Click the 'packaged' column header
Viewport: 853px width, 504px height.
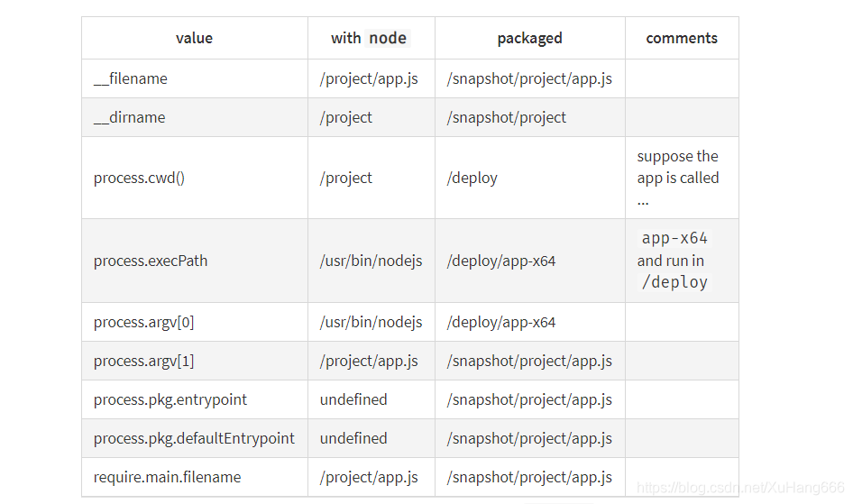tap(530, 38)
